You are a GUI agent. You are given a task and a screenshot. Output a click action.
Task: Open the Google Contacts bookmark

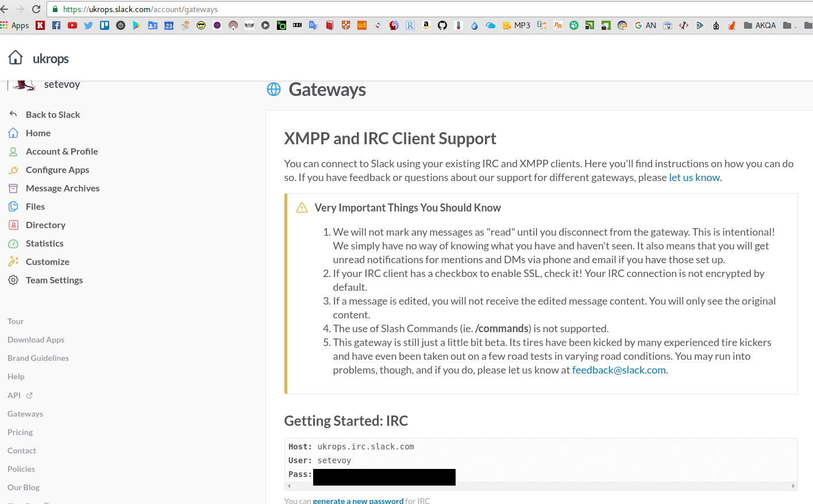(153, 25)
